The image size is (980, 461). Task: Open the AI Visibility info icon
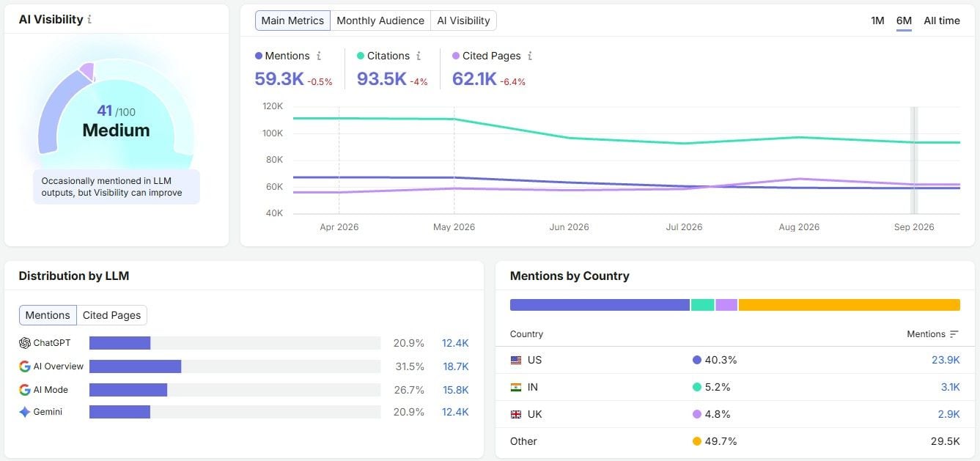[x=89, y=20]
